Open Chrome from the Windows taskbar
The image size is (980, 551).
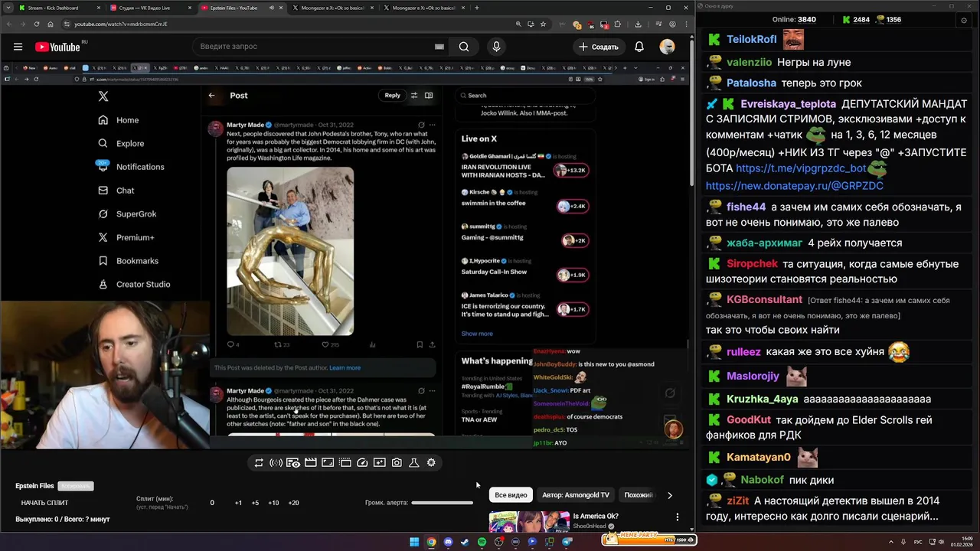click(431, 542)
